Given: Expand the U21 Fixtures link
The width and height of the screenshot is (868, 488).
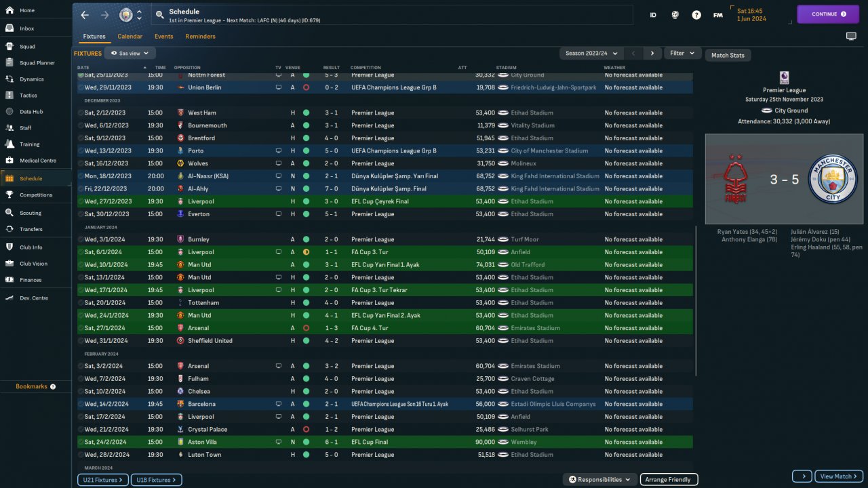Looking at the screenshot, I should [102, 480].
